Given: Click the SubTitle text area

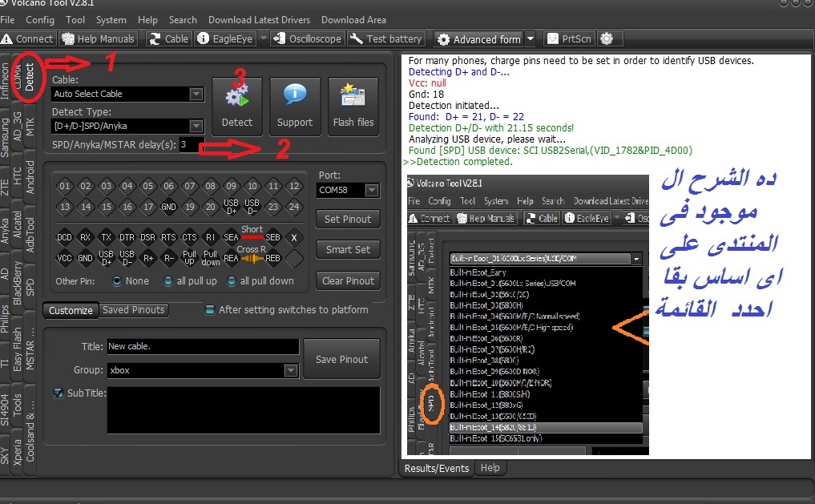Looking at the screenshot, I should point(244,410).
